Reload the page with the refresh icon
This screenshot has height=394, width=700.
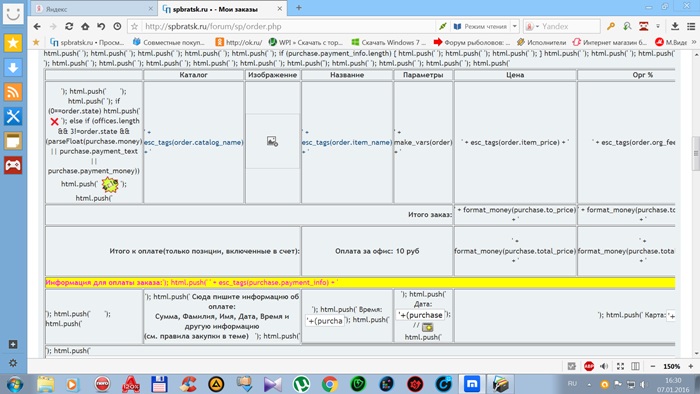point(69,27)
